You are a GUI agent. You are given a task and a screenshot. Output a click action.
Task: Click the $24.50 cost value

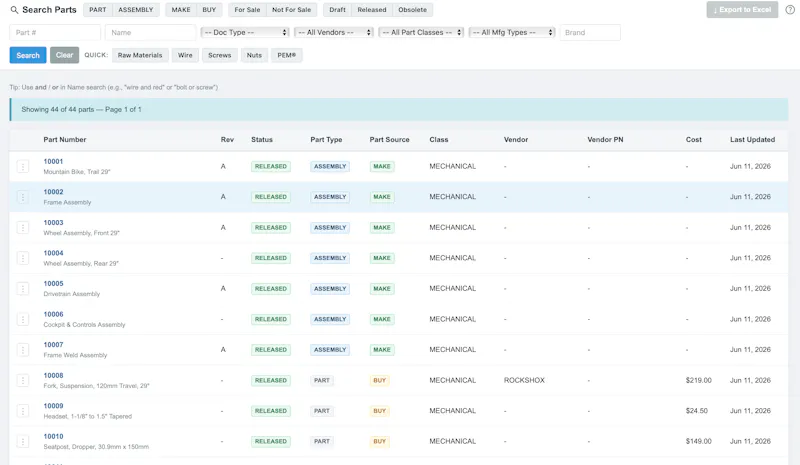coord(696,411)
